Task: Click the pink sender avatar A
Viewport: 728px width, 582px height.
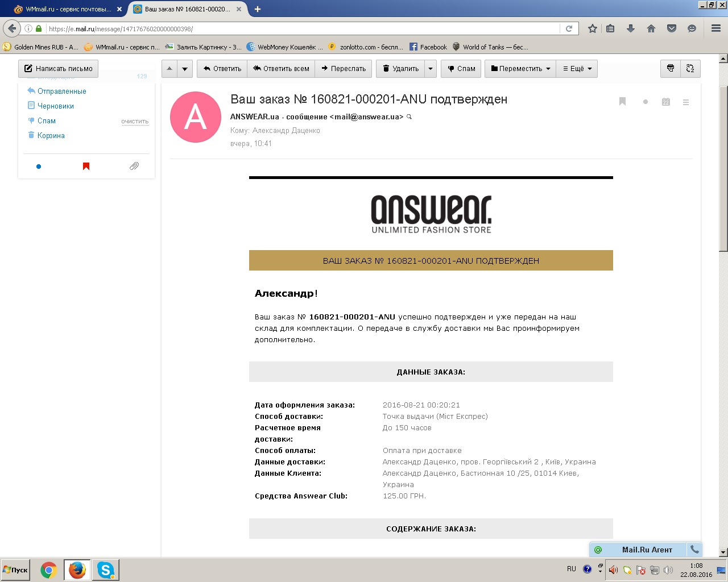Action: point(196,117)
